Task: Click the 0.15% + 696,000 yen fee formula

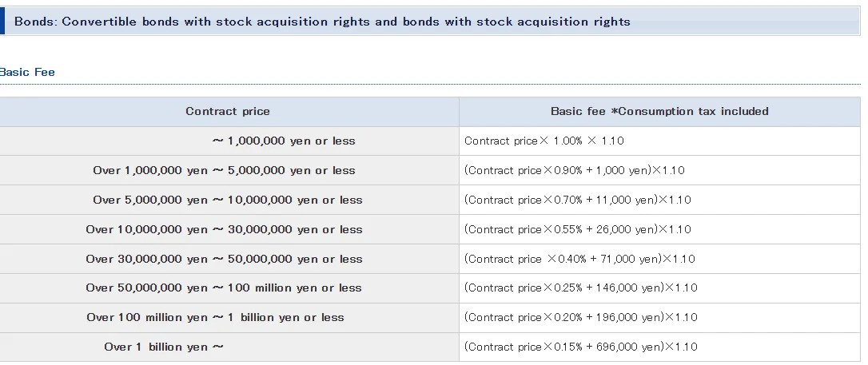Action: tap(581, 347)
